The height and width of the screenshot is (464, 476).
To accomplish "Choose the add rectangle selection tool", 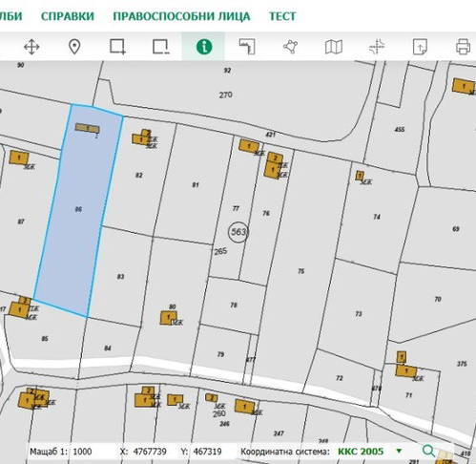I will tap(117, 47).
